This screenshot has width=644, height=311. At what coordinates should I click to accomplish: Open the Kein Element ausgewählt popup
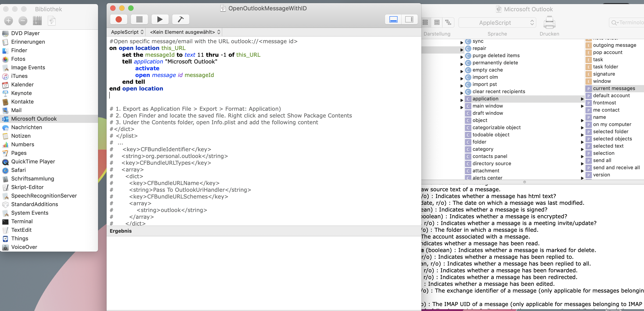185,32
